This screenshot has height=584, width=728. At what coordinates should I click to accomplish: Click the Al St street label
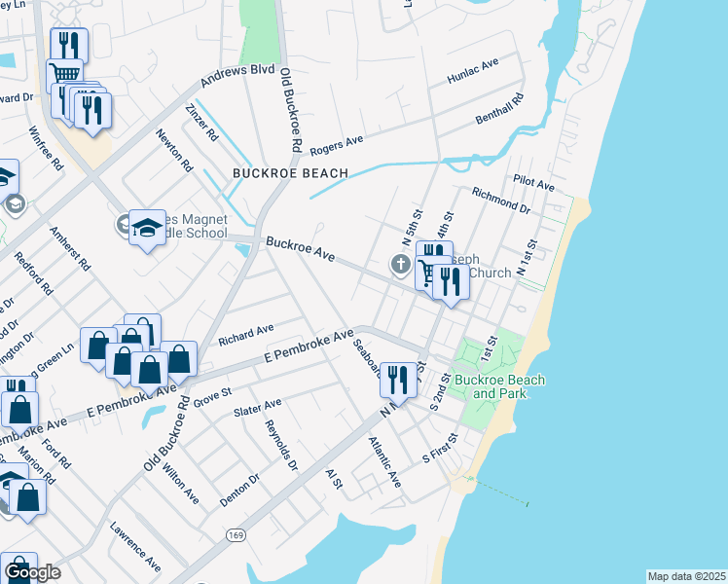pyautogui.click(x=334, y=479)
